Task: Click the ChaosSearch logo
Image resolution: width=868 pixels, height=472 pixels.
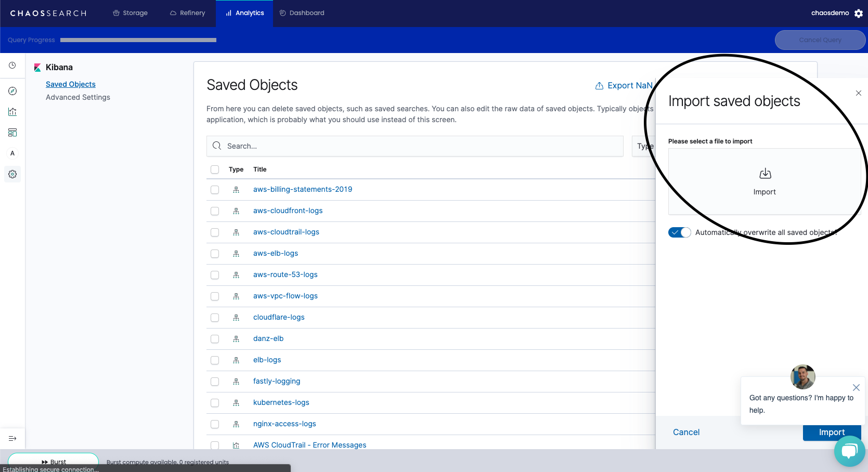Action: [48, 13]
